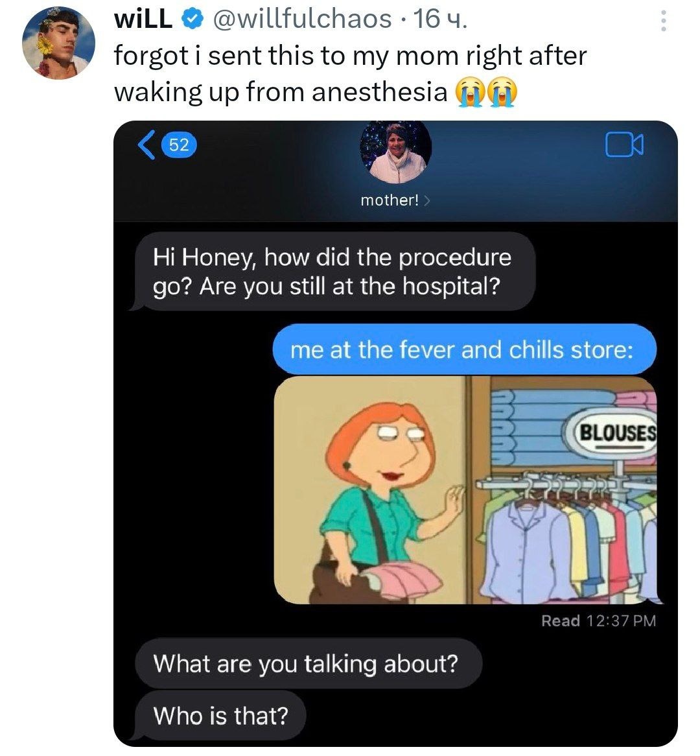Open the wiLL display name link
This screenshot has height=756, width=700.
pos(143,19)
